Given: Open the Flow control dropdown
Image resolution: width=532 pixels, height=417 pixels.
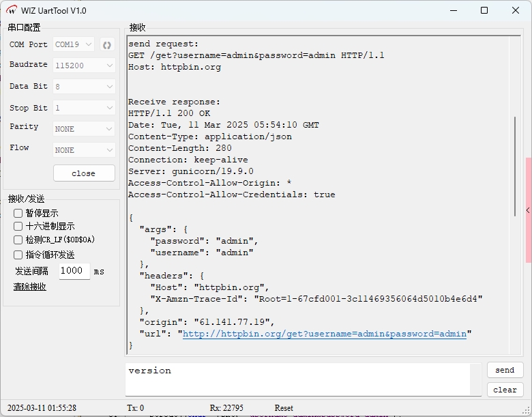Looking at the screenshot, I should click(84, 150).
